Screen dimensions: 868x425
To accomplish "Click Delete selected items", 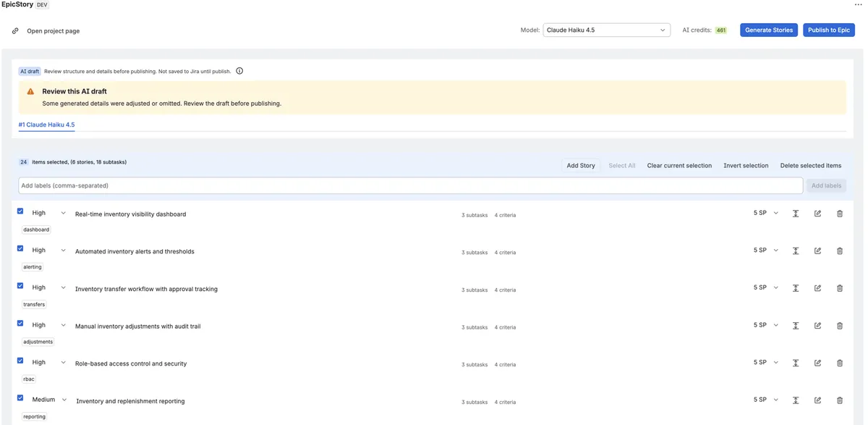I will pos(811,166).
